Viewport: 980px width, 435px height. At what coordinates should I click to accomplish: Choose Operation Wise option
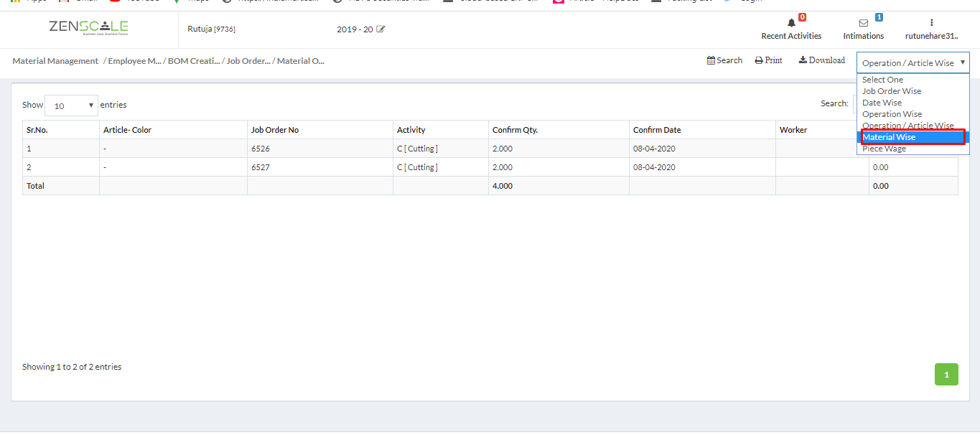pyautogui.click(x=913, y=114)
